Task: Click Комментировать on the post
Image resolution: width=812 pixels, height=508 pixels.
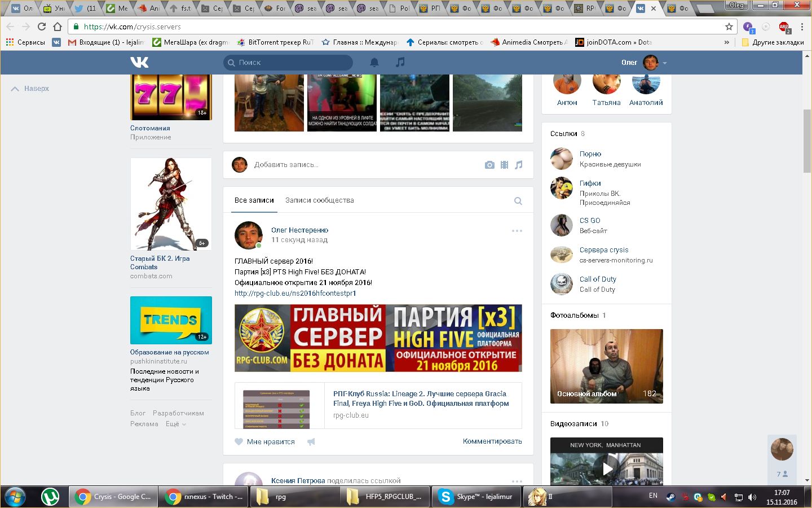Action: [x=492, y=441]
